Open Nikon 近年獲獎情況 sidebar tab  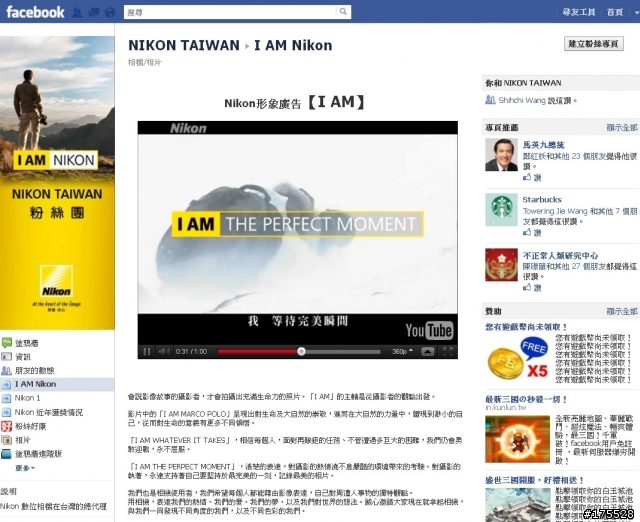click(x=49, y=412)
